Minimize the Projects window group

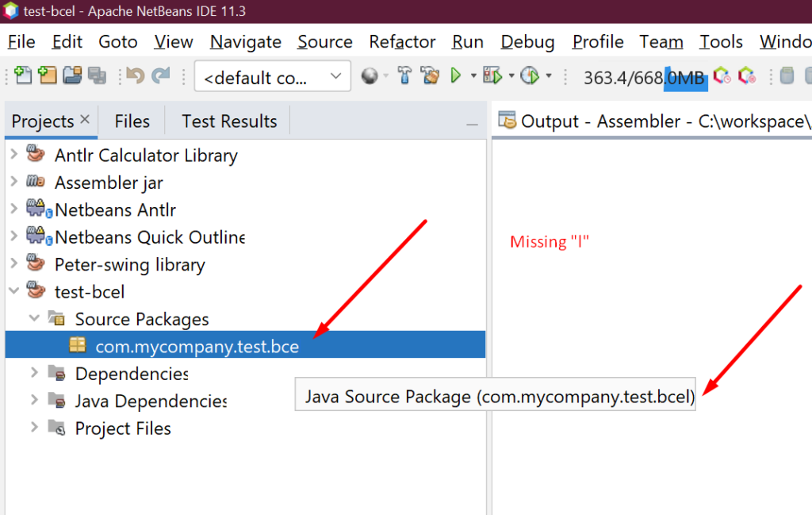[x=472, y=125]
